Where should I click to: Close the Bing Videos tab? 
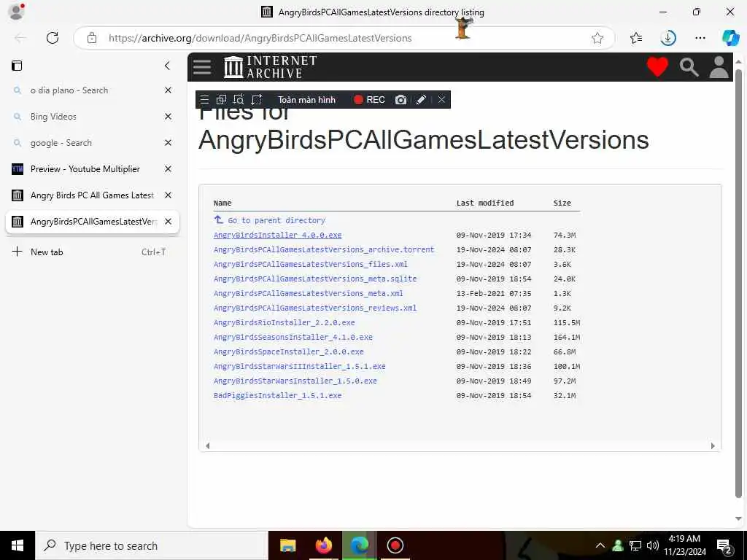pyautogui.click(x=169, y=116)
